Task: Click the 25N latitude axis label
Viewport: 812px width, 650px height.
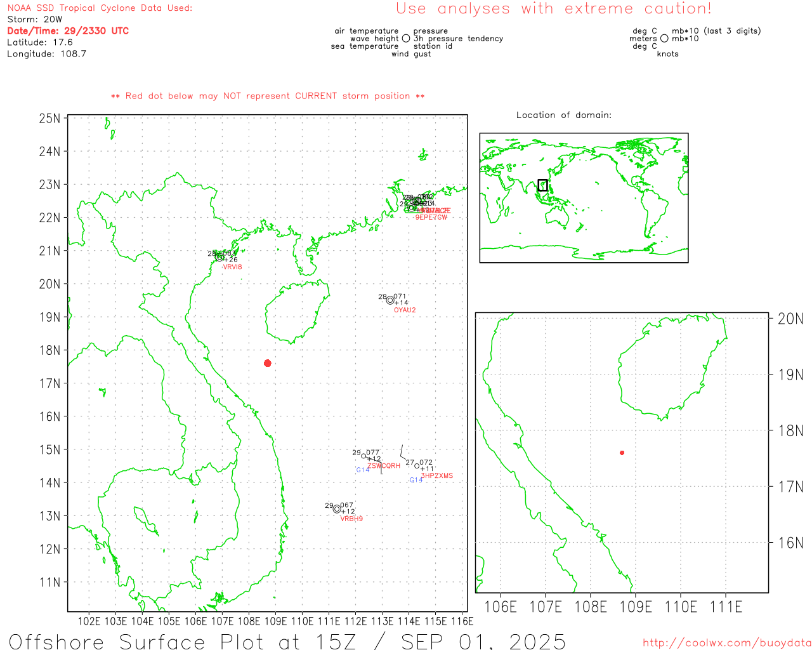Action: click(x=50, y=119)
